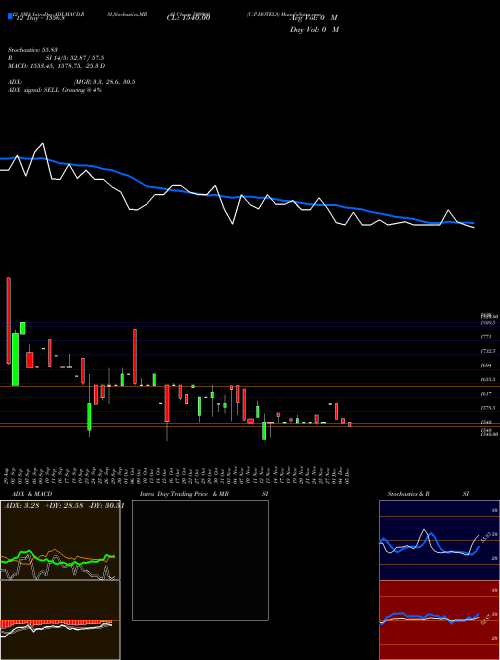Viewport: 500px width, 660px height.
Task: Click the 1732.5 price axis label
Action: coord(487,351)
